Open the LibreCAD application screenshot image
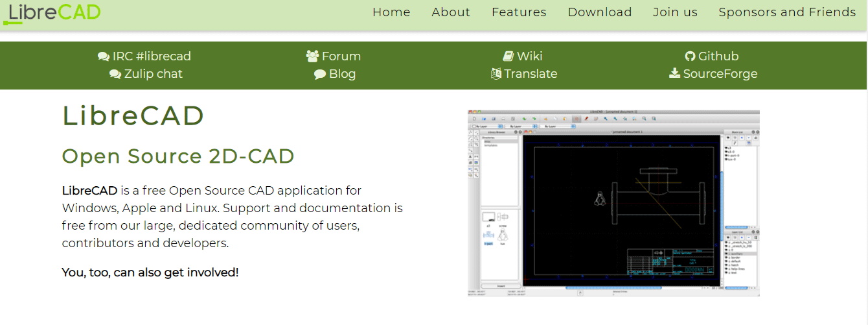868x325 pixels. tap(613, 203)
